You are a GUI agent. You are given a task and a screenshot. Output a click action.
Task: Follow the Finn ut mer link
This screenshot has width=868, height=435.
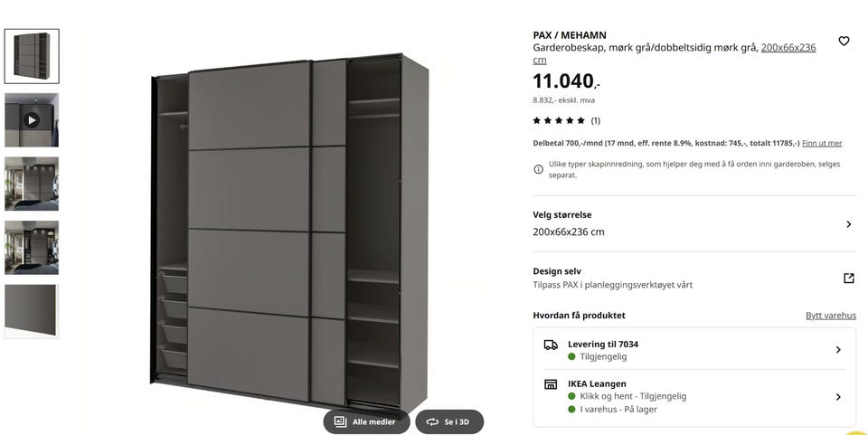pos(822,143)
